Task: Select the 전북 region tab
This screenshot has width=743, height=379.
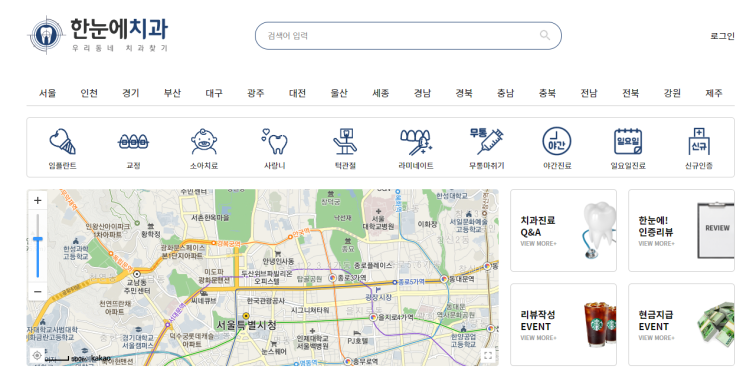Action: click(630, 93)
